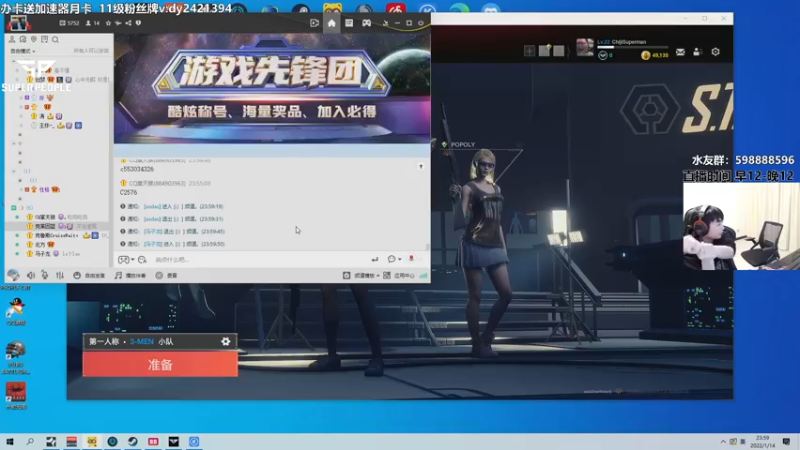
Task: Open the QQ penguin desktop shortcut
Action: [x=16, y=312]
